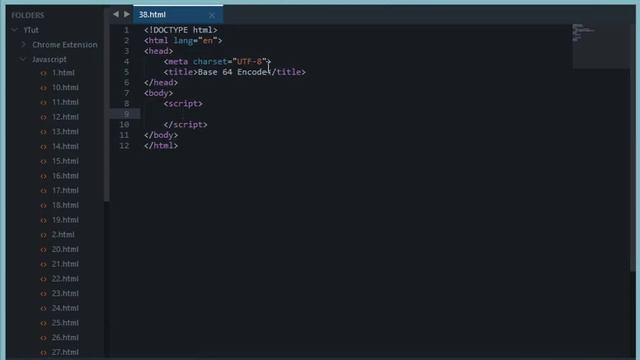Open file name 13.html in sidebar
The image size is (640, 360).
65,132
